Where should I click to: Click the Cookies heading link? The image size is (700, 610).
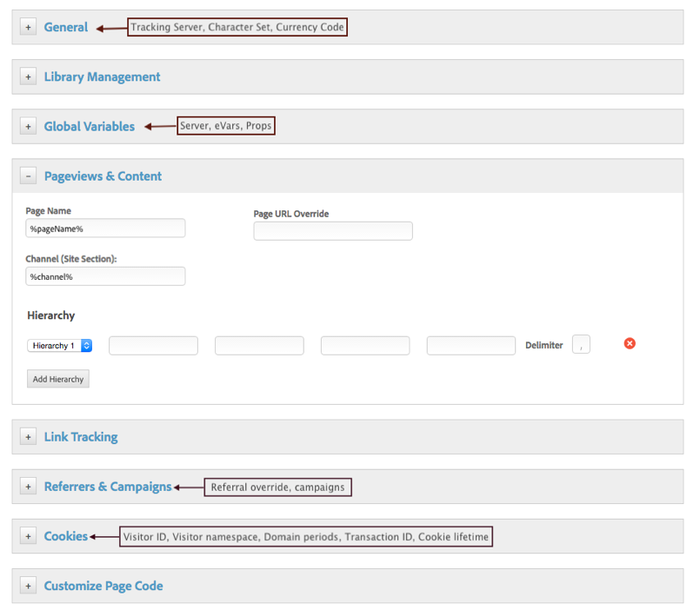65,536
